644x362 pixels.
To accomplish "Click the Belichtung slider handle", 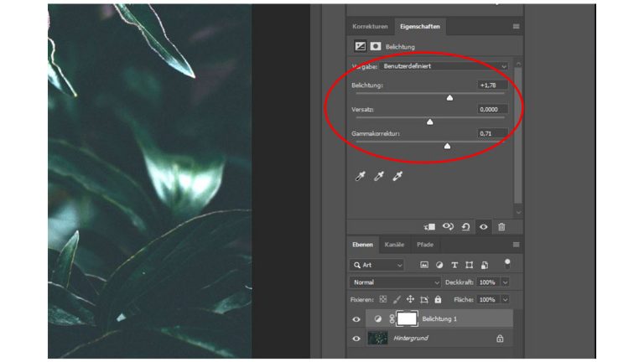I will [449, 97].
